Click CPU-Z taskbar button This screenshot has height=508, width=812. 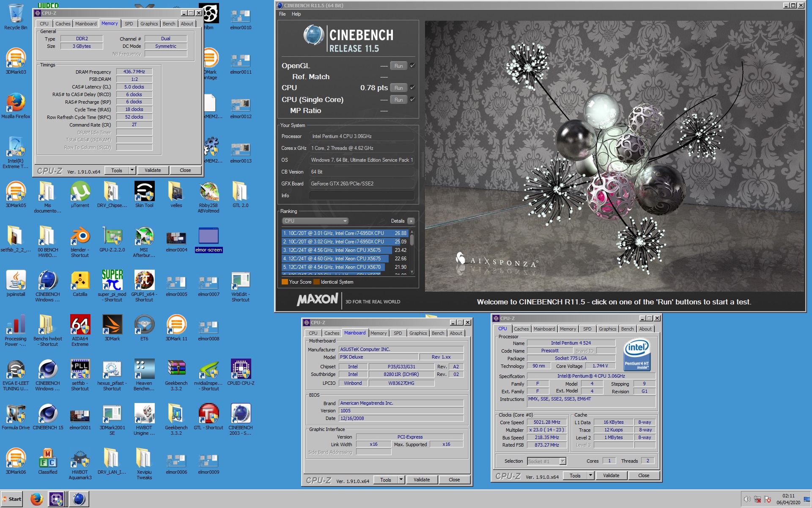click(56, 499)
